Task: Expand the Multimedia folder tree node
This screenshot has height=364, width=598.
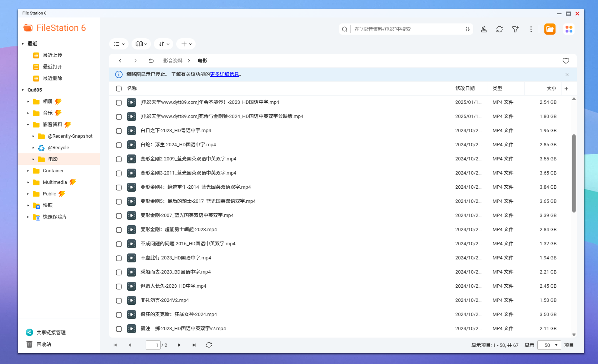Action: click(28, 182)
